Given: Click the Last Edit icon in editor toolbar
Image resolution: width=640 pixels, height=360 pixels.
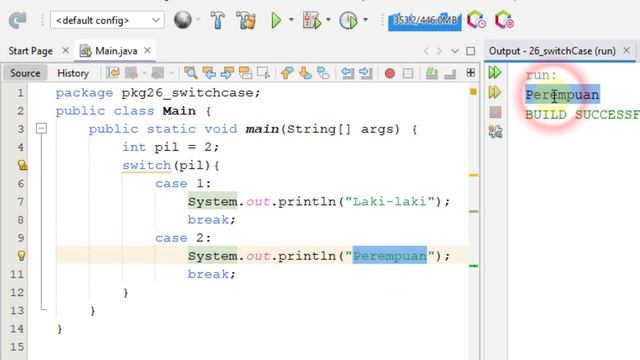Looking at the screenshot, I should coord(113,73).
